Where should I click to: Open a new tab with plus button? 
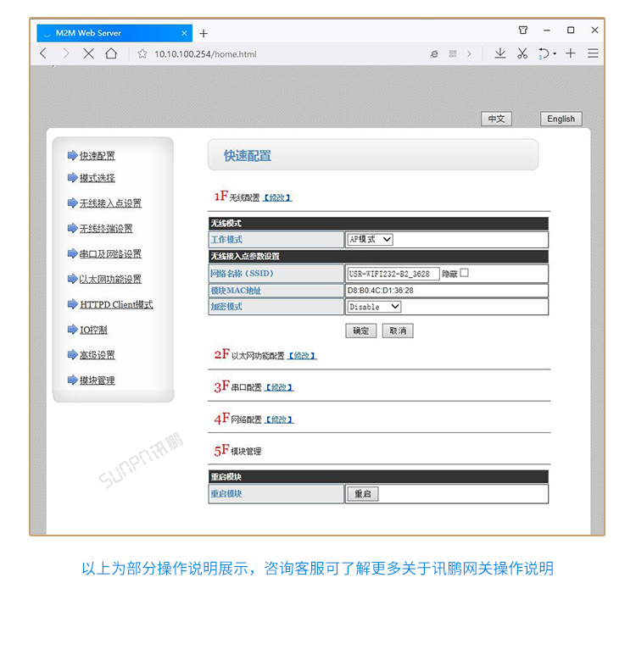[204, 33]
